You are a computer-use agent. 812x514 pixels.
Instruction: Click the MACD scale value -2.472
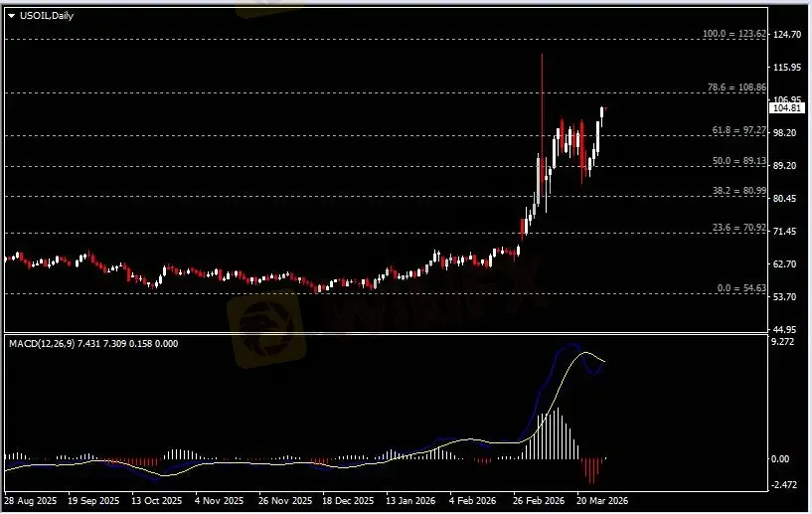tap(784, 485)
